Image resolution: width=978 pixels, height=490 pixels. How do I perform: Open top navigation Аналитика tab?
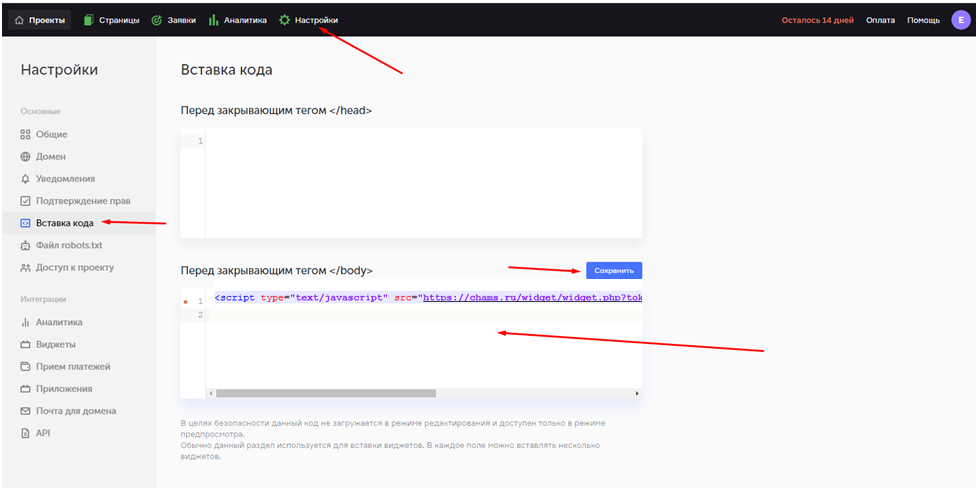238,20
